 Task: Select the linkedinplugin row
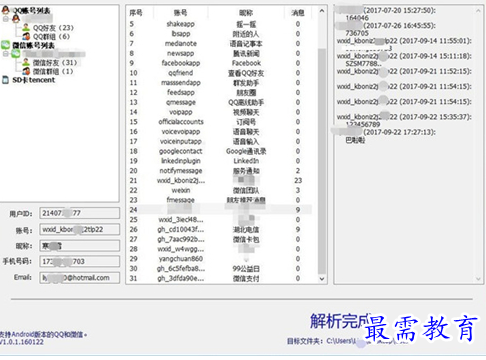click(220, 161)
